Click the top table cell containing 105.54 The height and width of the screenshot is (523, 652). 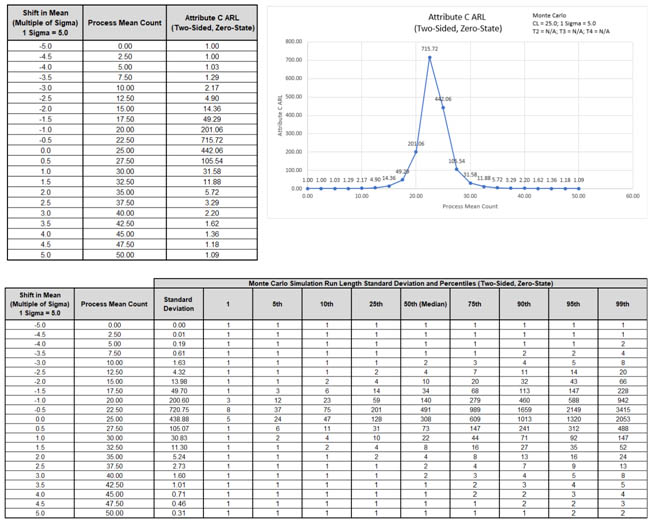211,160
